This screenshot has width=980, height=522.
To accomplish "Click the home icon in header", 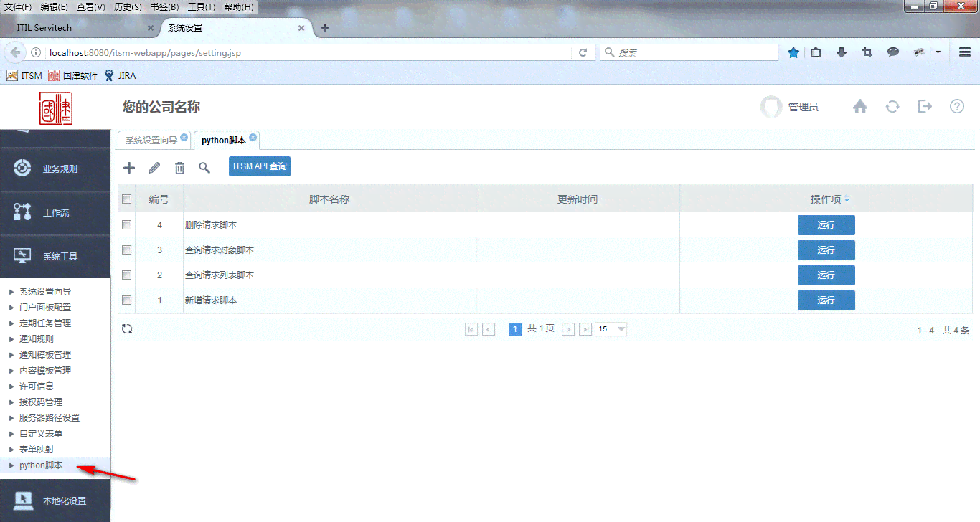I will (x=860, y=107).
